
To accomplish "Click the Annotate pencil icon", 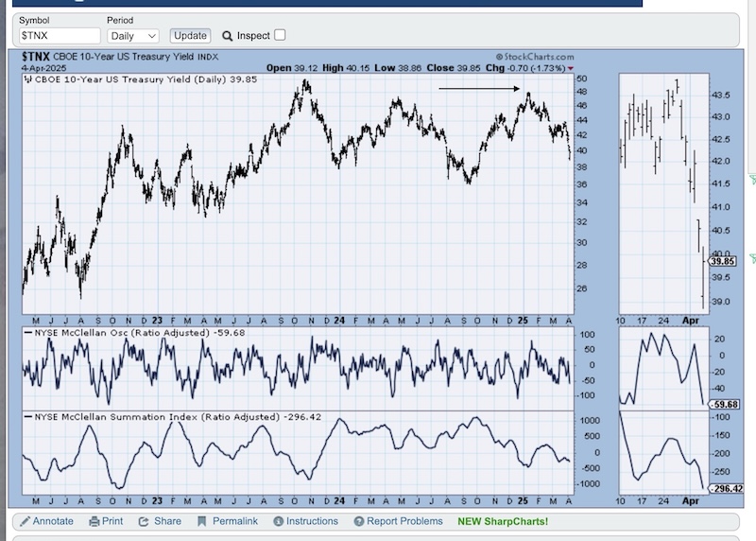I will [26, 521].
